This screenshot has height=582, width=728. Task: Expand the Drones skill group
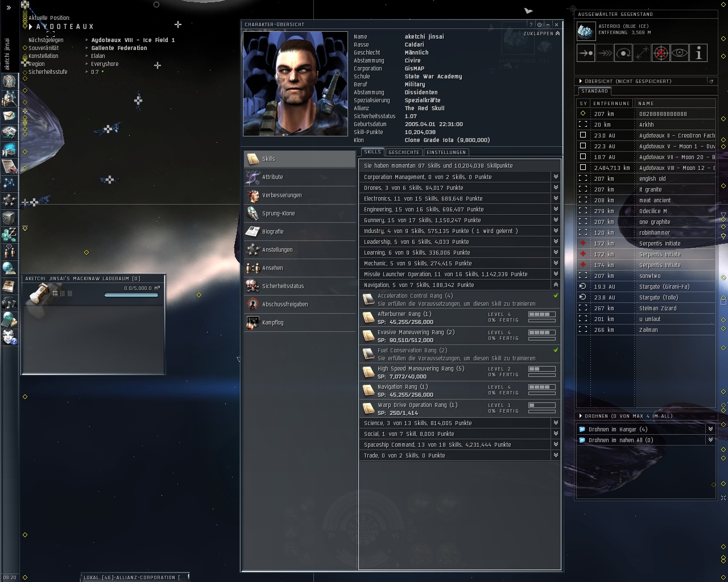pos(556,188)
